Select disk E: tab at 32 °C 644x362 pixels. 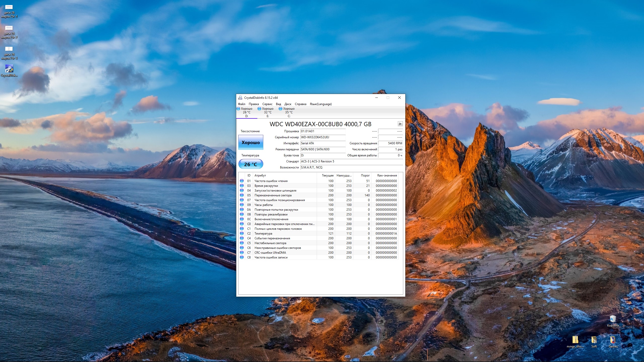267,112
